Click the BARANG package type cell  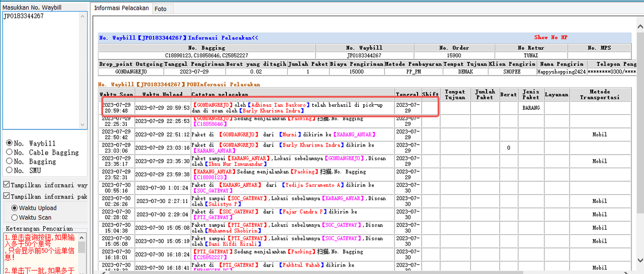coord(531,108)
